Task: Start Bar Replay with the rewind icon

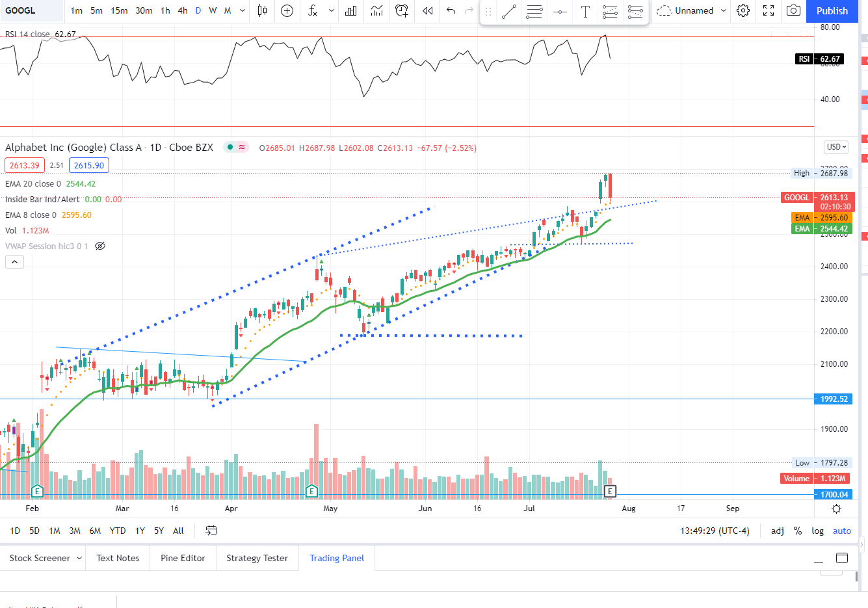Action: click(427, 10)
